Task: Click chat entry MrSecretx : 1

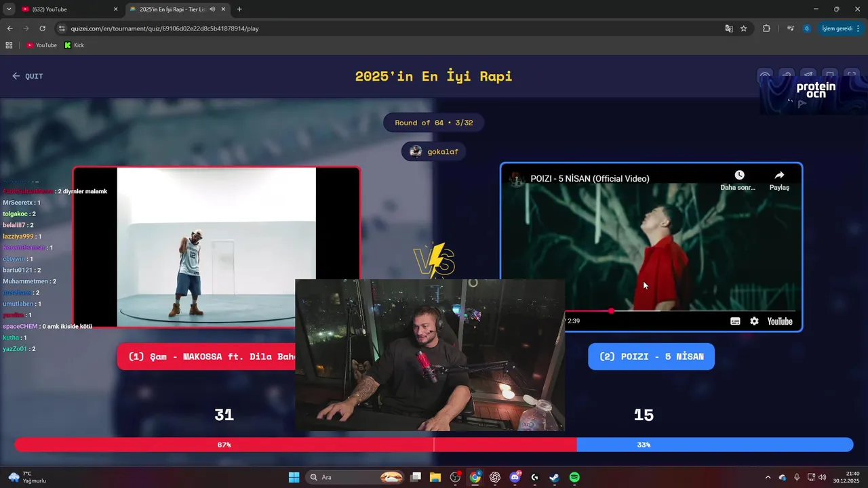Action: (22, 203)
